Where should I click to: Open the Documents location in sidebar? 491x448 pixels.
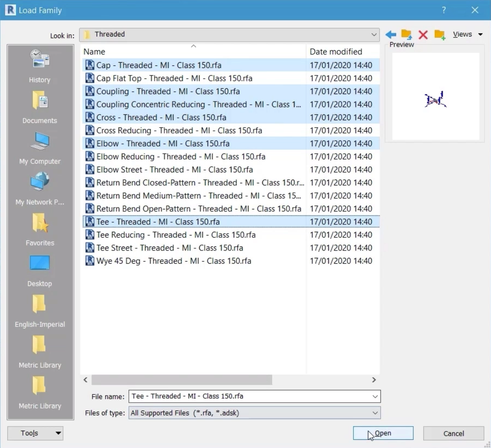pyautogui.click(x=40, y=107)
